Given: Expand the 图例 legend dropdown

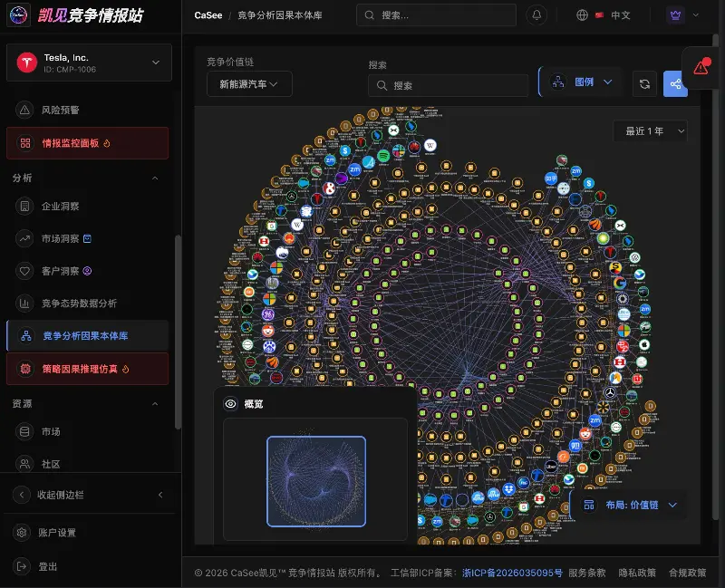Looking at the screenshot, I should 581,82.
